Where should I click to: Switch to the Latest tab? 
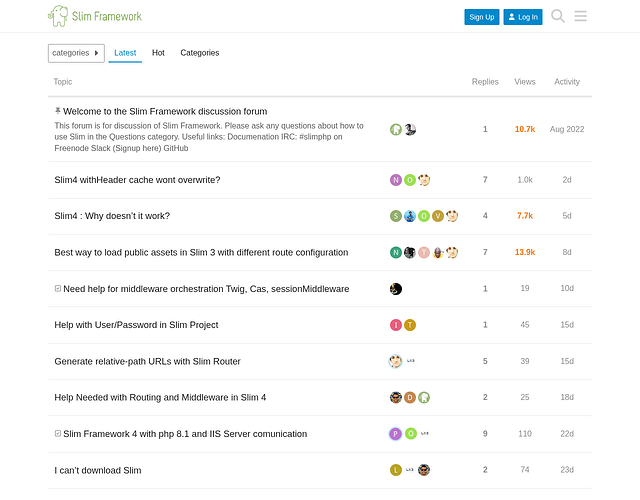coord(125,53)
